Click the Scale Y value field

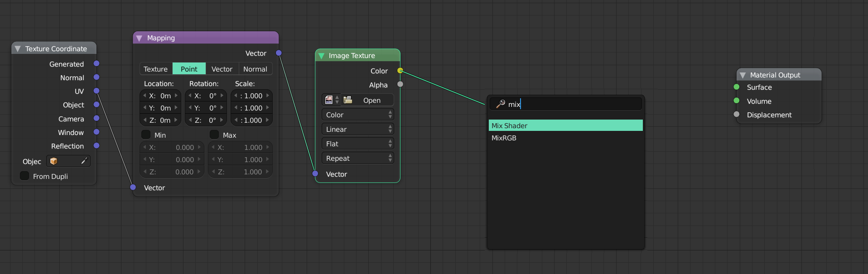[251, 108]
